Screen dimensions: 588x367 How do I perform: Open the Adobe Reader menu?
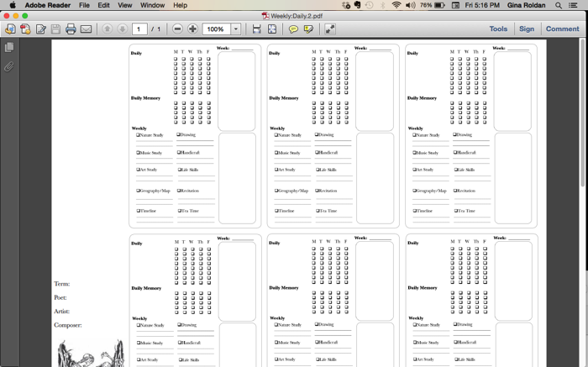point(48,5)
